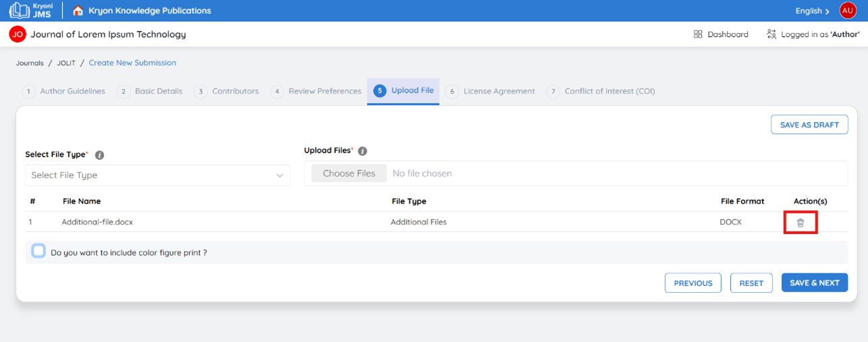Open the Select File Type dropdown
The image size is (868, 342).
pos(158,175)
